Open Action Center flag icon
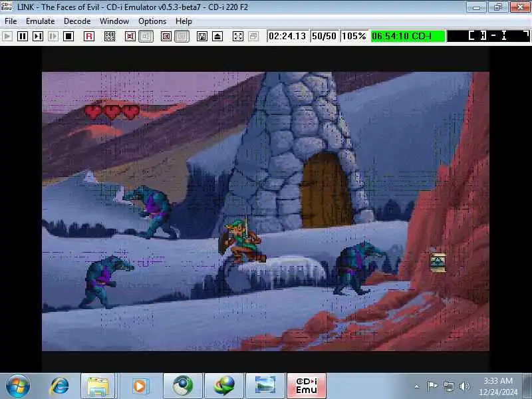The width and height of the screenshot is (532, 399). [432, 386]
